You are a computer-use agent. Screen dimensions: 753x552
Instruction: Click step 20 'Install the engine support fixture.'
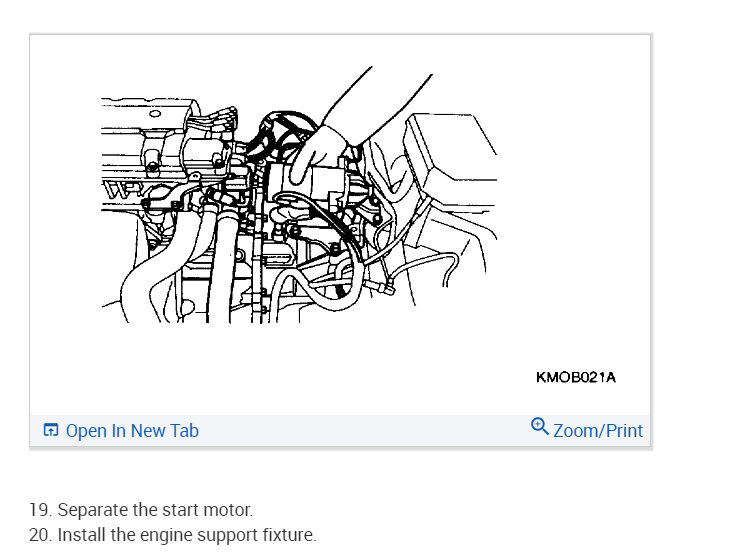pyautogui.click(x=173, y=535)
